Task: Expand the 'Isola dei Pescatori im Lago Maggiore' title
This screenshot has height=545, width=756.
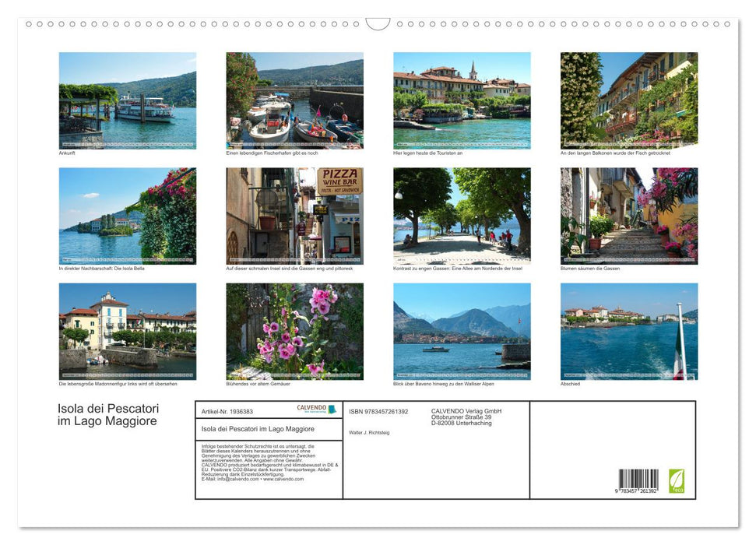Action: (x=107, y=413)
